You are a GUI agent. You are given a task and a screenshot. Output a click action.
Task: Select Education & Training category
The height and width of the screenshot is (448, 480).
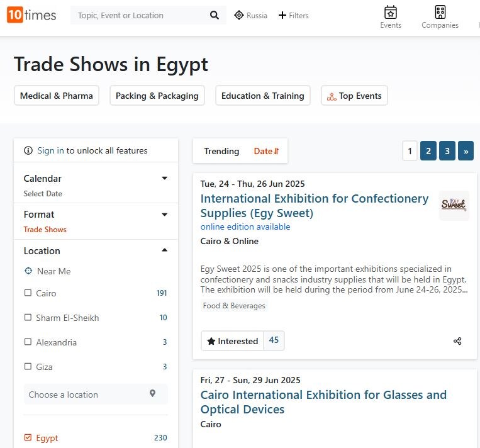(263, 96)
